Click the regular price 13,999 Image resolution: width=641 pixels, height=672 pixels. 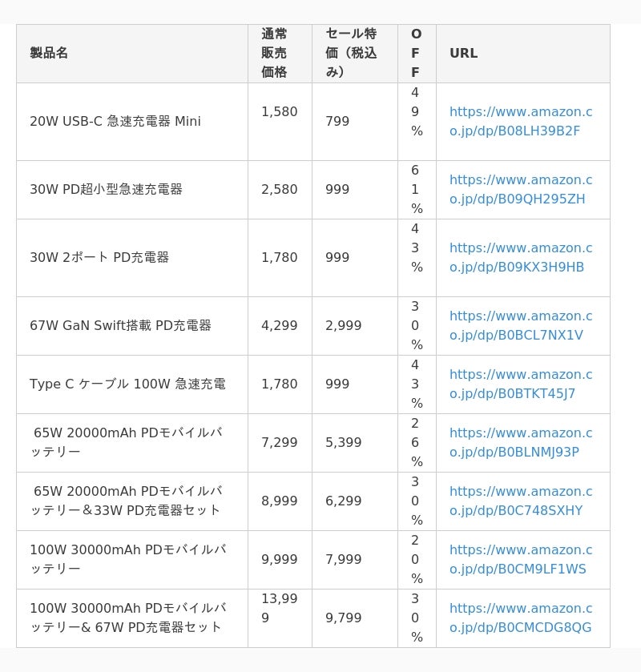[280, 609]
